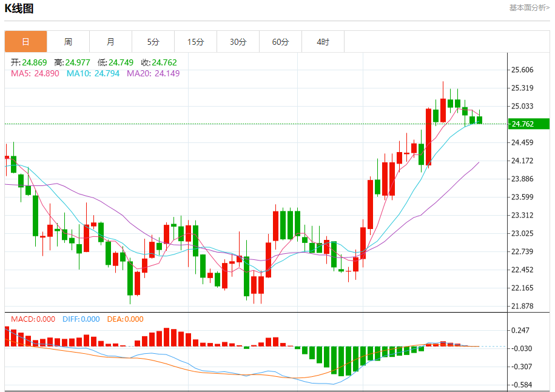This screenshot has height=392, width=555.
Task: Click the MA10 24.794 indicator label
Action: pyautogui.click(x=93, y=73)
